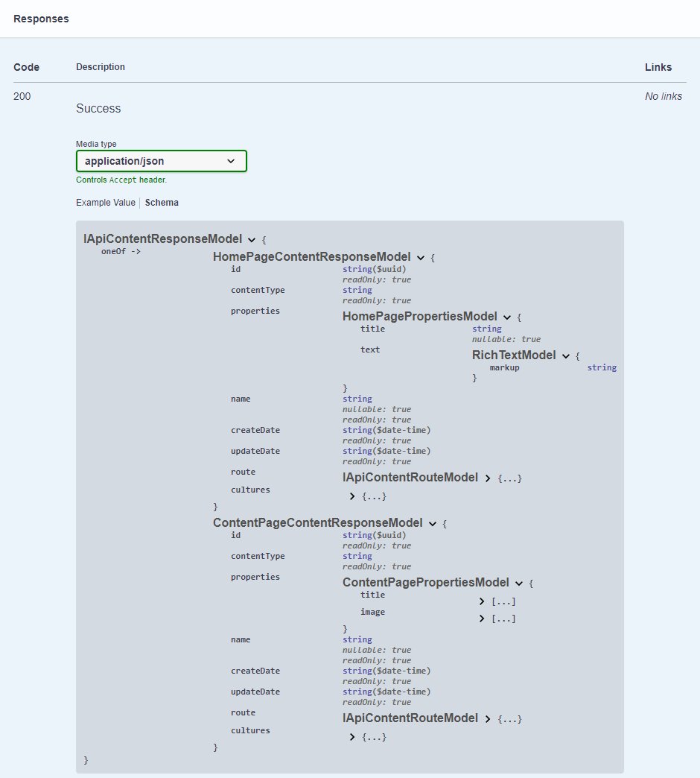The image size is (700, 778).
Task: Click the markup property name
Action: pos(505,367)
